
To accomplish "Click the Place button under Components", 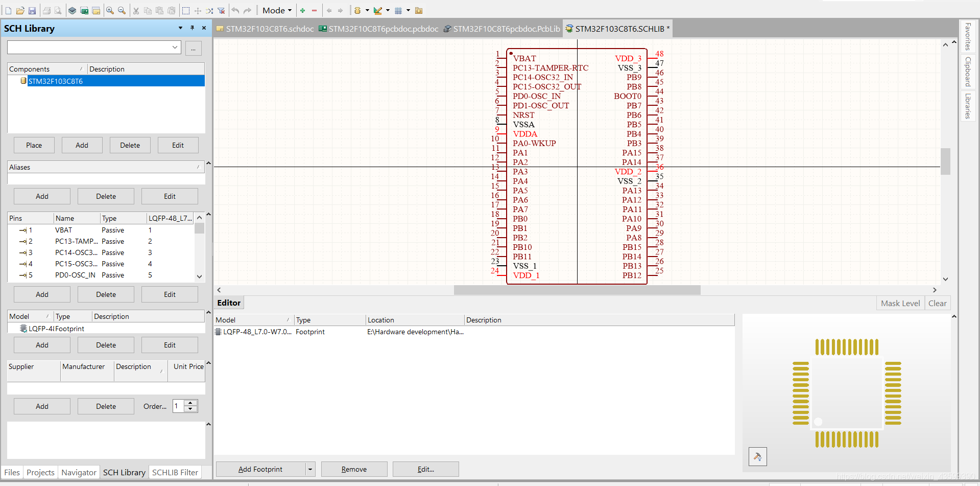I will (34, 145).
